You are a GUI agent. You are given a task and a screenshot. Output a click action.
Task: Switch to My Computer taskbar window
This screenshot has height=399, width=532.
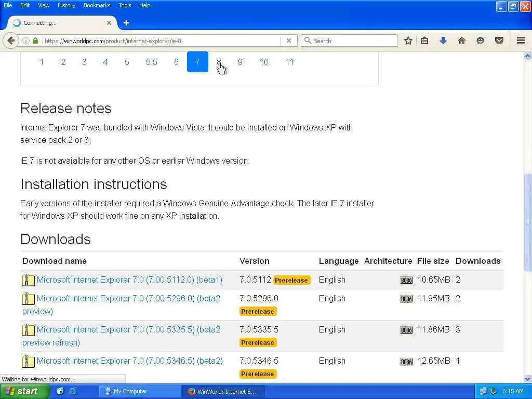click(139, 391)
